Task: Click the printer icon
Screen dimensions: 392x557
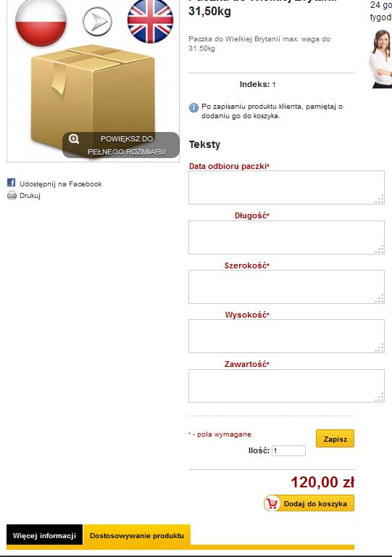Action: tap(12, 195)
